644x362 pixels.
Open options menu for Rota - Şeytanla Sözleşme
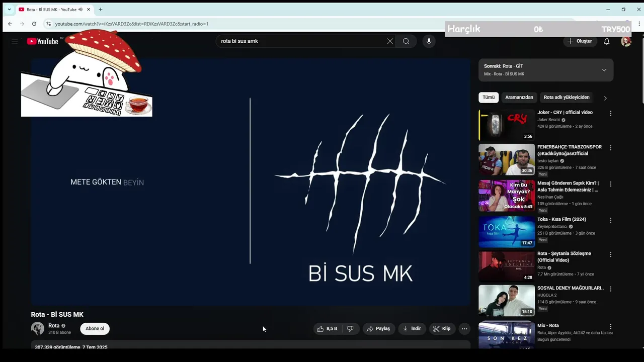click(611, 254)
